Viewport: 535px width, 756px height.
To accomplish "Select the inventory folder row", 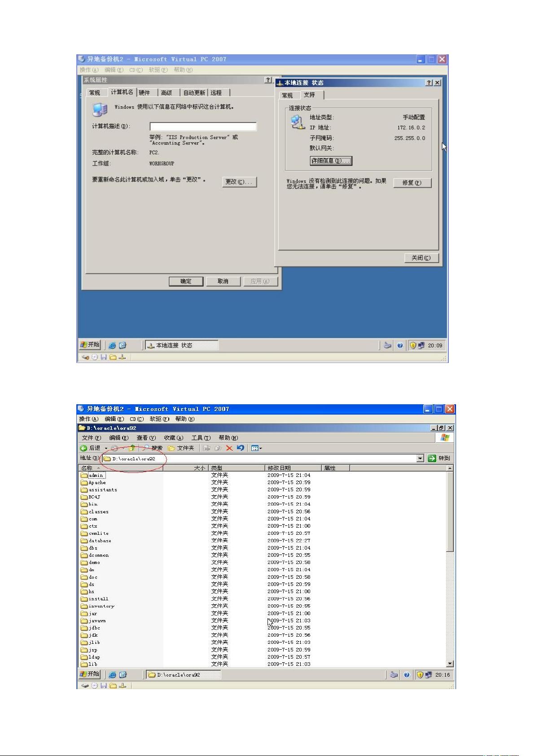I will [x=97, y=606].
